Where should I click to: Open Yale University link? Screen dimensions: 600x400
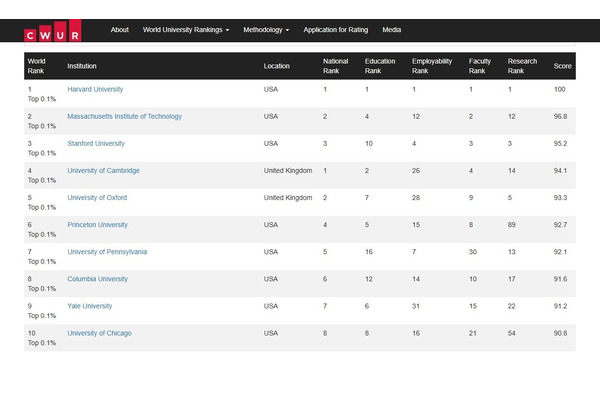[90, 306]
